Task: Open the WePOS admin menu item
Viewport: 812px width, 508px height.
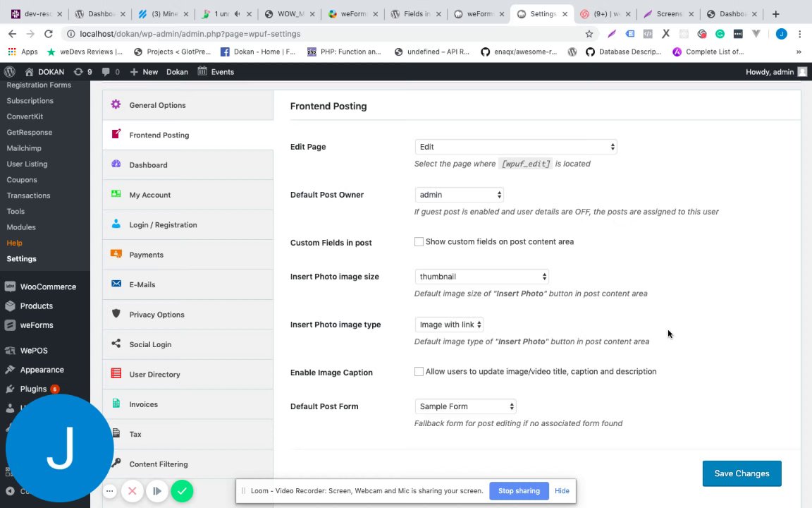Action: (45, 351)
